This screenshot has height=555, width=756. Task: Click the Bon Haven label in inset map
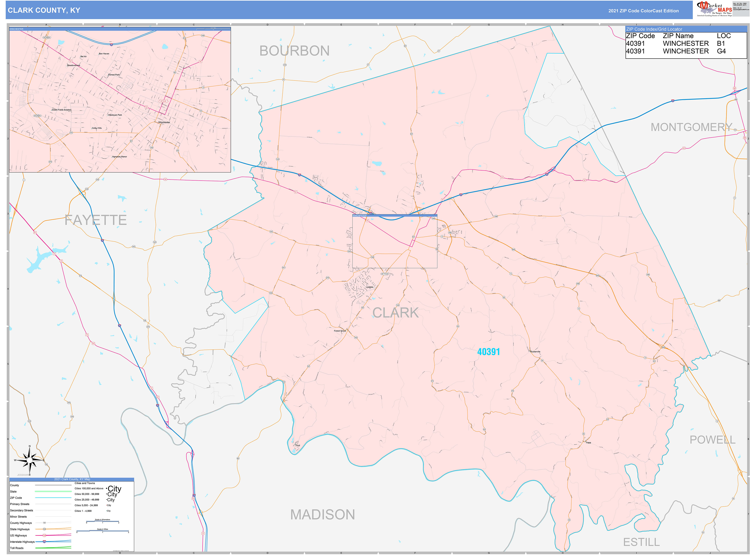click(104, 53)
